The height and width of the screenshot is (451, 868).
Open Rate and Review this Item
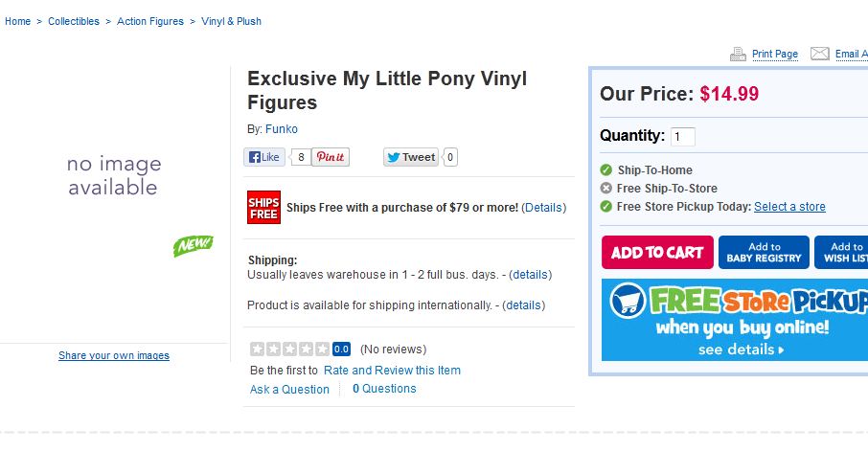pyautogui.click(x=392, y=370)
